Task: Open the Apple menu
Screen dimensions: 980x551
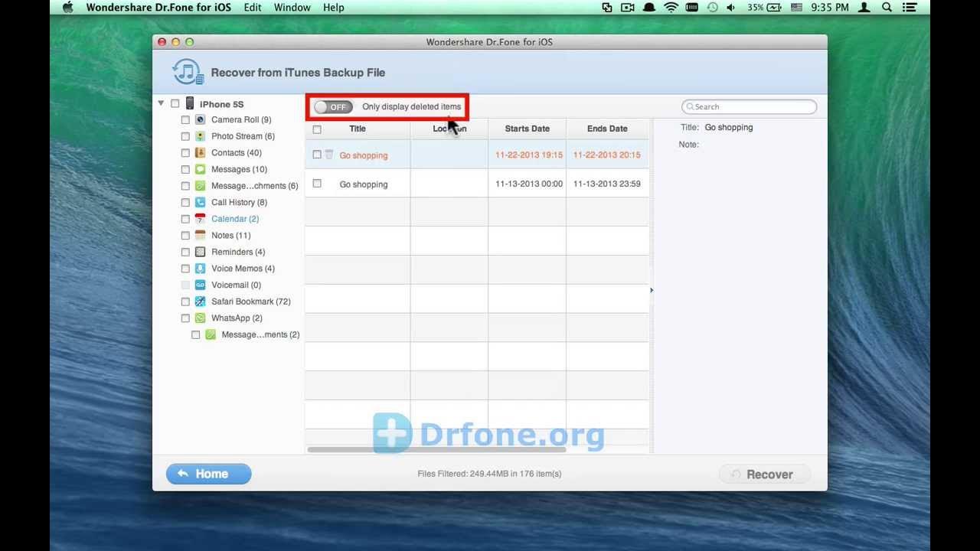Action: [67, 8]
